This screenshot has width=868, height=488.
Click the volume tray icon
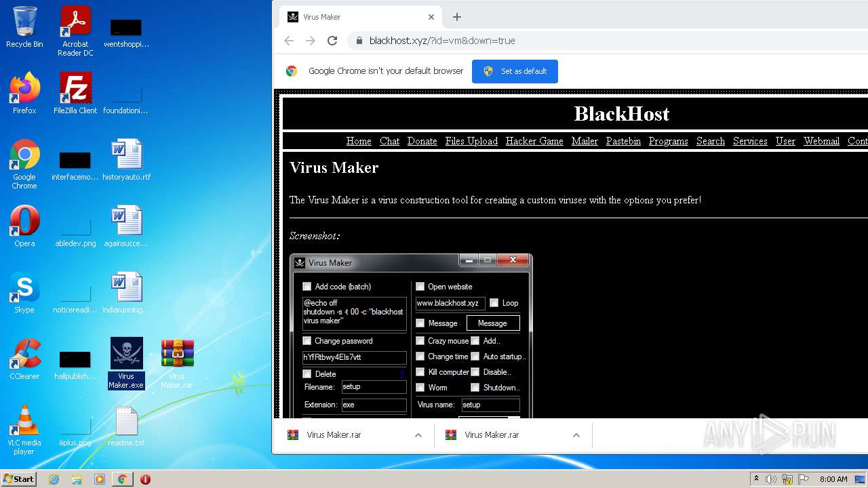click(x=771, y=479)
